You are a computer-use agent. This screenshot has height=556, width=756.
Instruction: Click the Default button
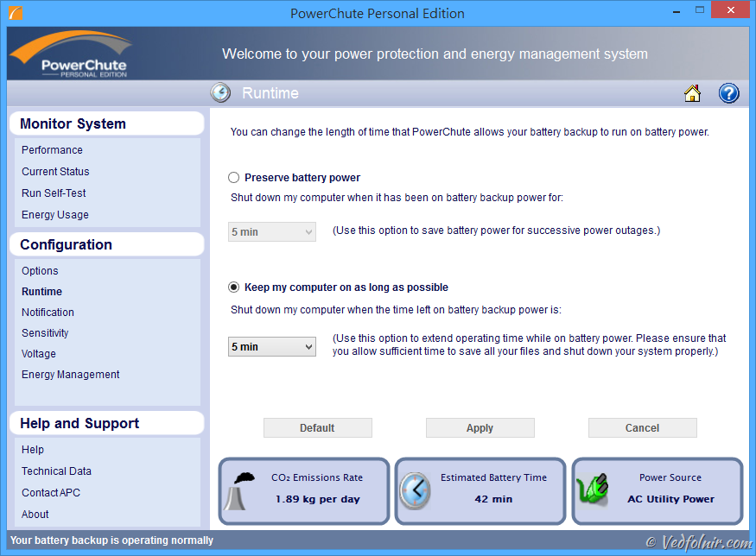317,428
